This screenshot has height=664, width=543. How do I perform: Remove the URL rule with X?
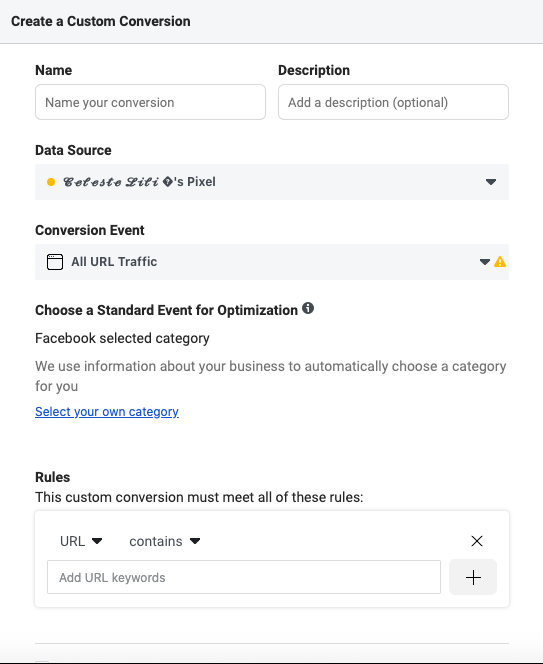477,541
